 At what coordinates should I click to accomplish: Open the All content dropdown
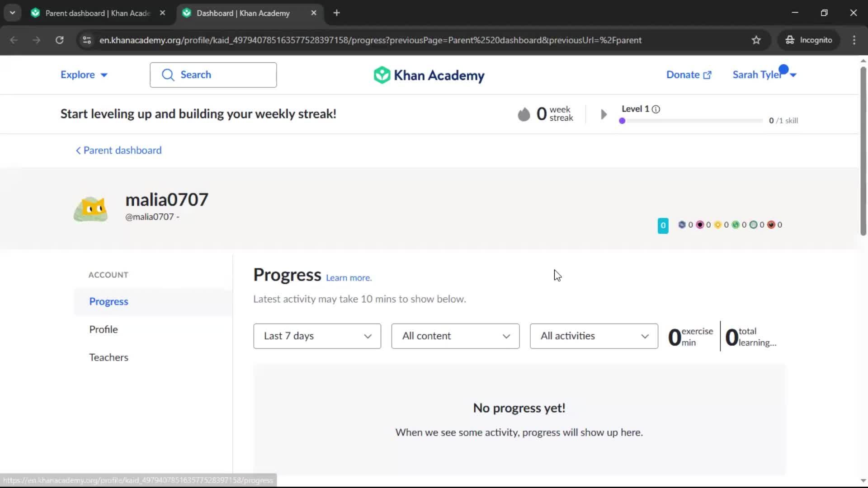tap(455, 336)
